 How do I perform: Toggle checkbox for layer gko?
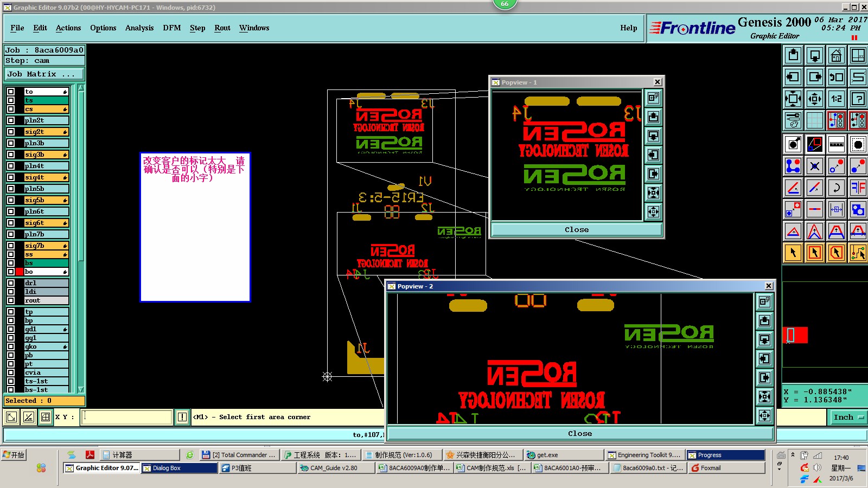[x=11, y=346]
